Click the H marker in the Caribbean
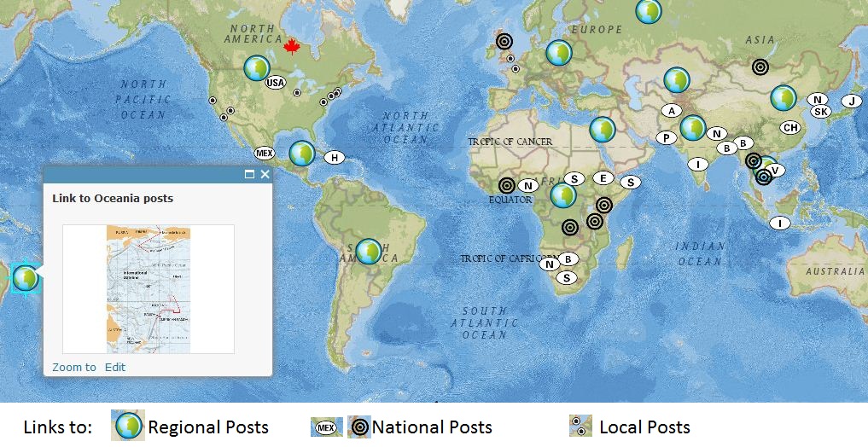The height and width of the screenshot is (447, 868). (x=335, y=158)
